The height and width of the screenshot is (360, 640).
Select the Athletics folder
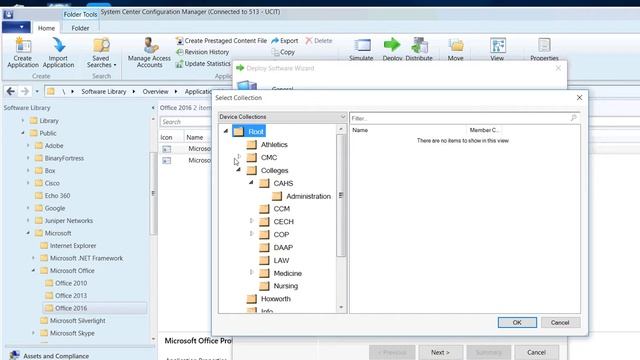(267, 144)
